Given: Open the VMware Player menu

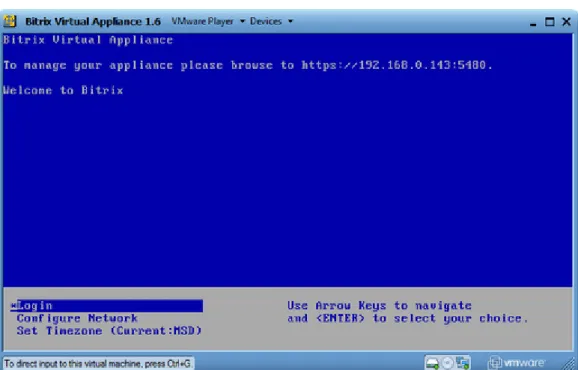Looking at the screenshot, I should pos(202,21).
